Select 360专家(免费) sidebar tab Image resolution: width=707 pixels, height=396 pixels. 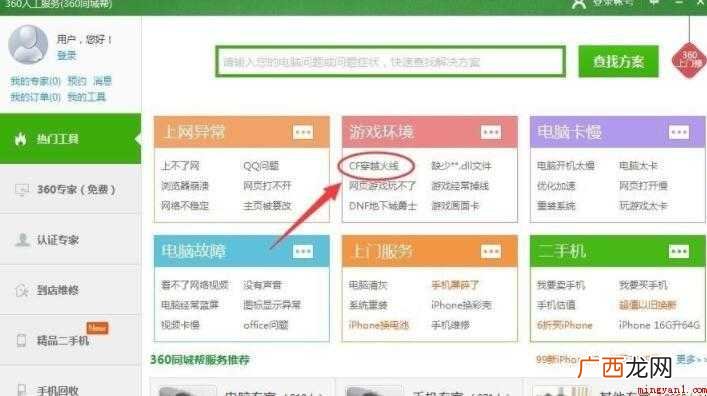pyautogui.click(x=70, y=189)
